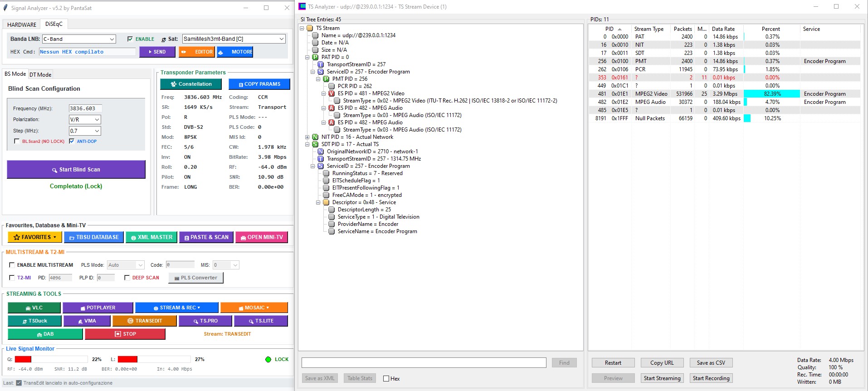
Task: Send the HEX command with SEND
Action: tap(158, 52)
